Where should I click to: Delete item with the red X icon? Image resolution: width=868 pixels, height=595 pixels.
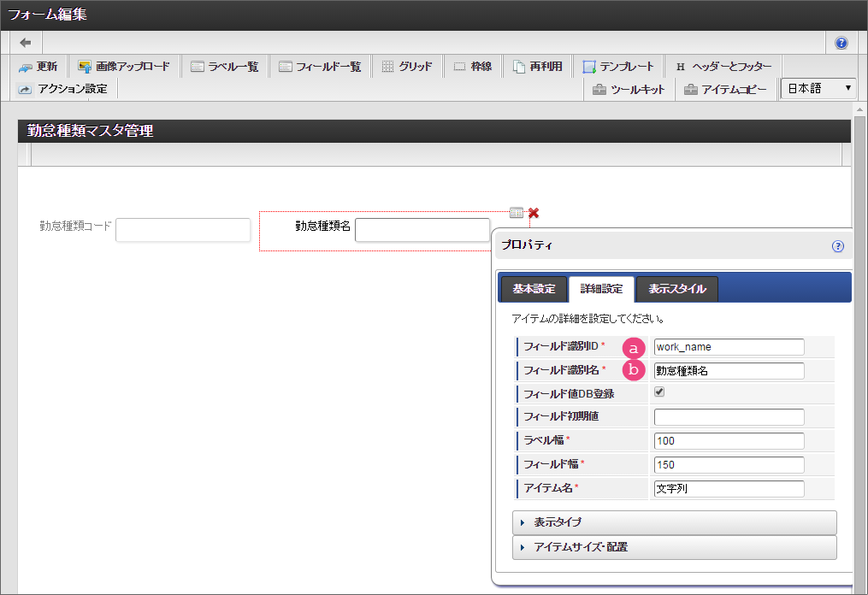coord(534,213)
